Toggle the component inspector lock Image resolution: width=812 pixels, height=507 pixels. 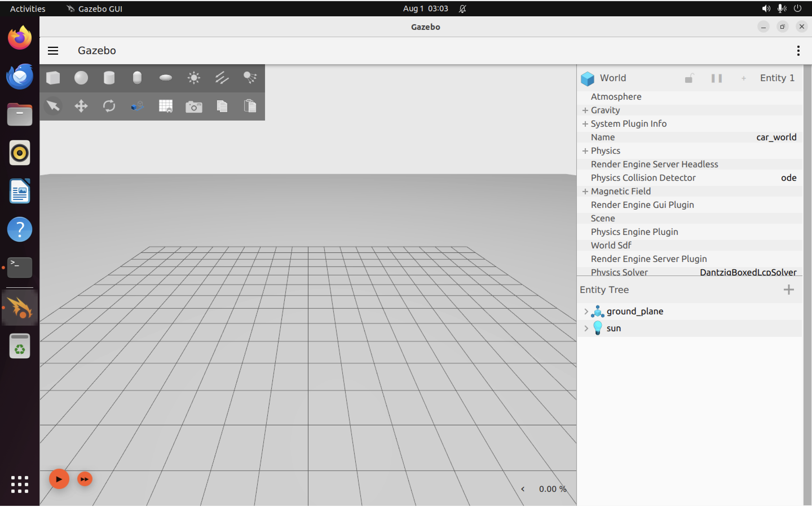tap(689, 78)
